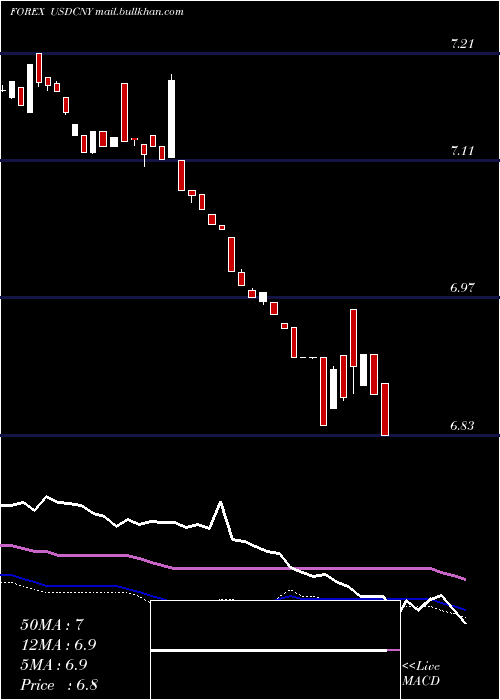Viewport: 500px width, 700px height.
Task: Click the '50MA : 7' indicator text
Action: point(52,625)
